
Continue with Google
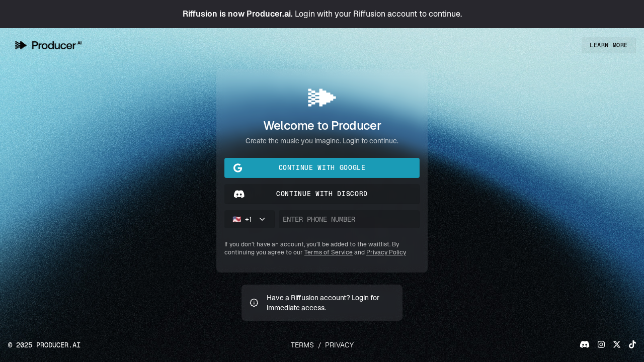322,168
